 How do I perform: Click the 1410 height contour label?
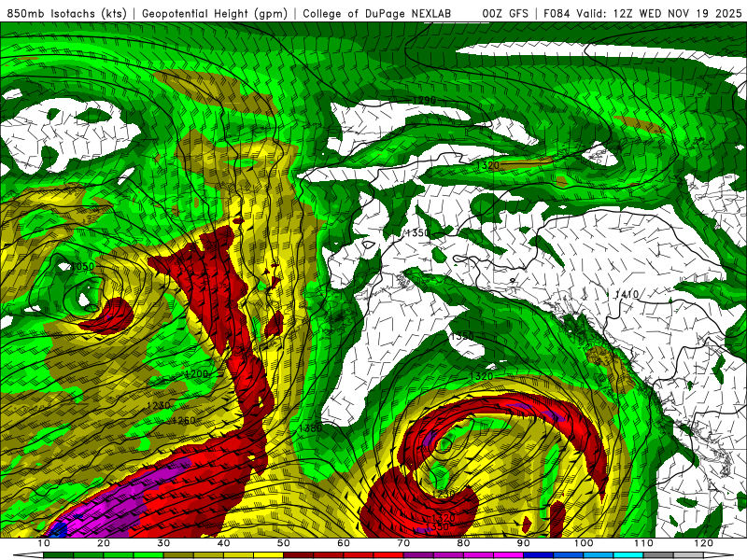click(627, 294)
